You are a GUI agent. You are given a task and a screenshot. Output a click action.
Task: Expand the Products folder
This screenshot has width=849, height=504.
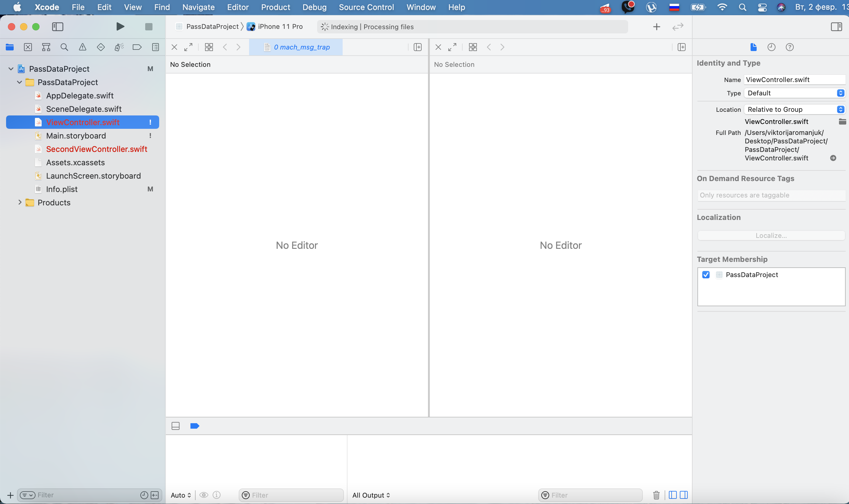19,202
